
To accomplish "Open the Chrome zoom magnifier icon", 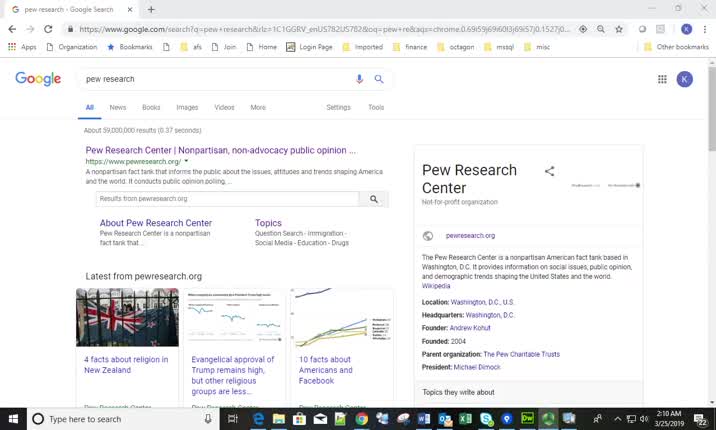I will click(x=601, y=29).
